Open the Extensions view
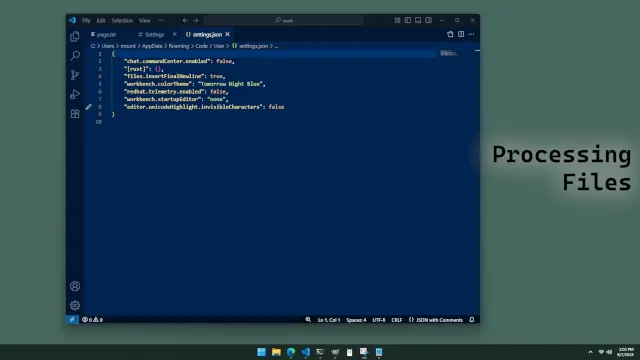Viewport: 640px width, 360px height. click(x=75, y=113)
